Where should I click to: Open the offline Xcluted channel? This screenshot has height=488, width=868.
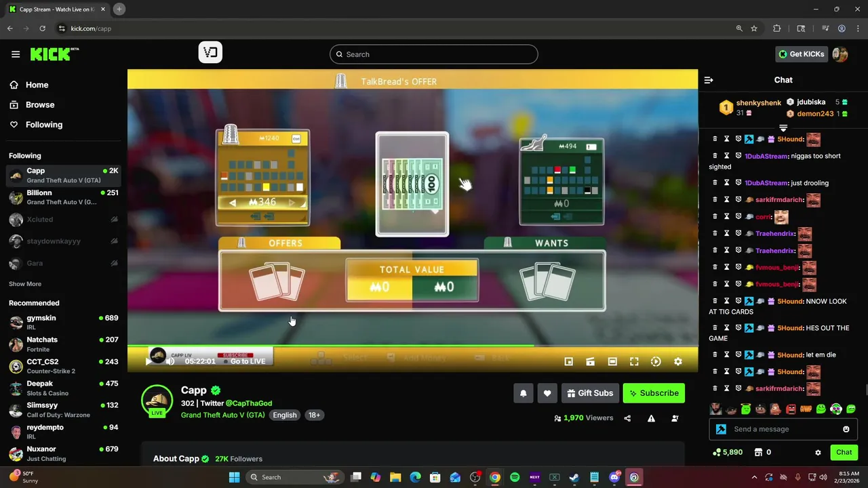(x=64, y=220)
